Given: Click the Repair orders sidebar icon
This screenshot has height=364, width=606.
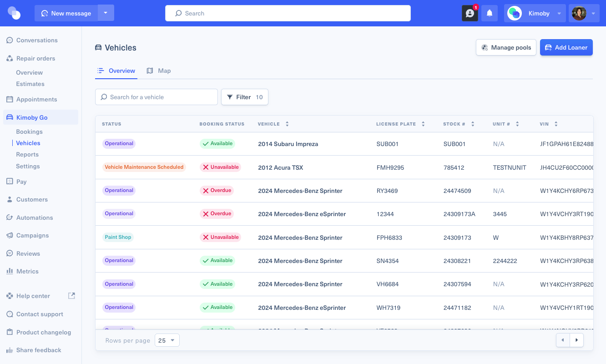Looking at the screenshot, I should (x=10, y=59).
